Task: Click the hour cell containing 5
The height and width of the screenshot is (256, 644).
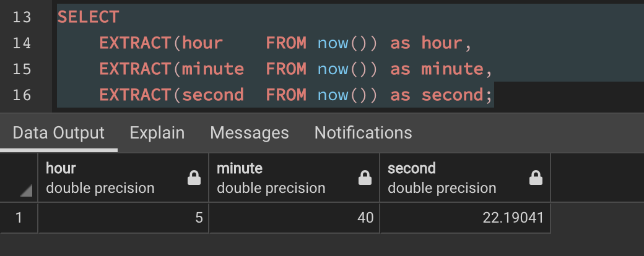Action: pyautogui.click(x=124, y=218)
